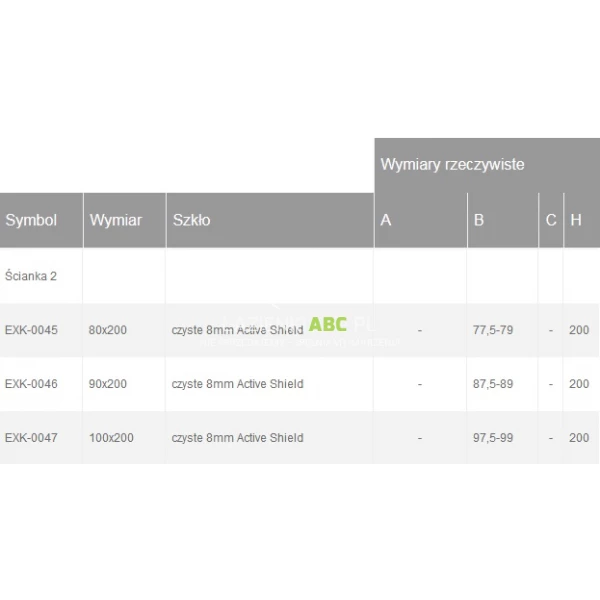Viewport: 600px width, 600px height.
Task: Click the Wymiar column header
Action: pyautogui.click(x=116, y=220)
